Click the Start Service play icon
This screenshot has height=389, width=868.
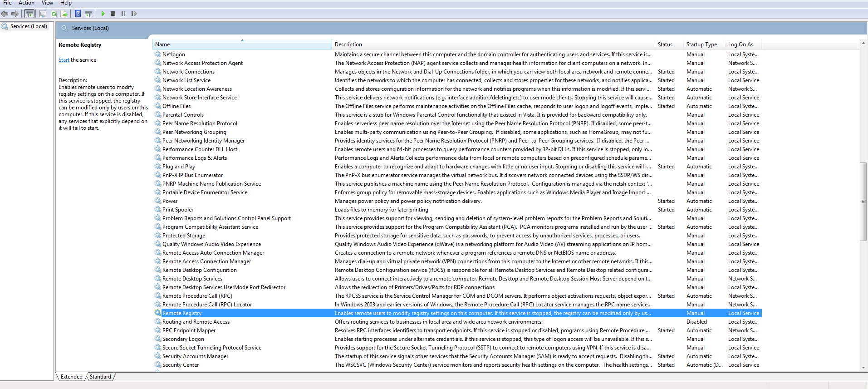coord(103,14)
